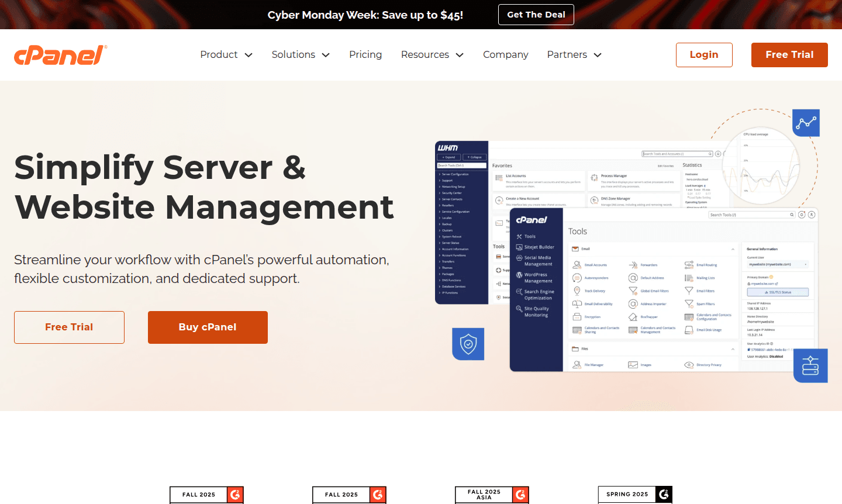Click the Spam Filters funnel icon

click(690, 304)
